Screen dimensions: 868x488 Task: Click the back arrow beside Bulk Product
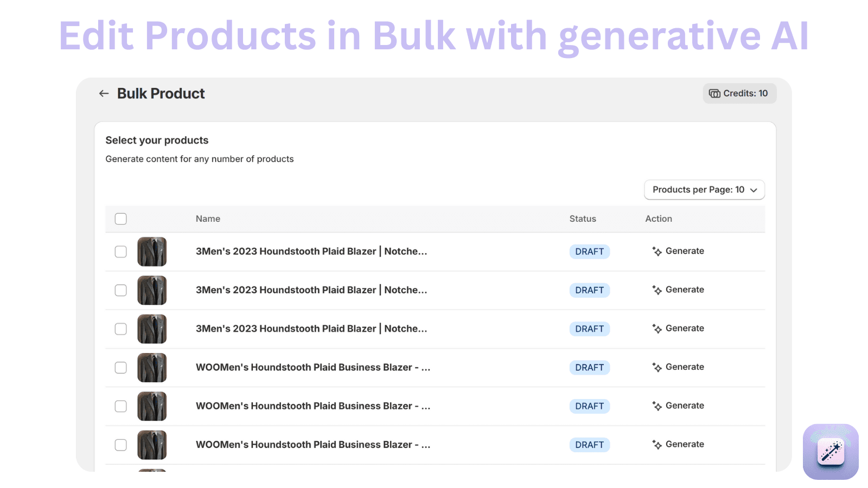click(104, 93)
